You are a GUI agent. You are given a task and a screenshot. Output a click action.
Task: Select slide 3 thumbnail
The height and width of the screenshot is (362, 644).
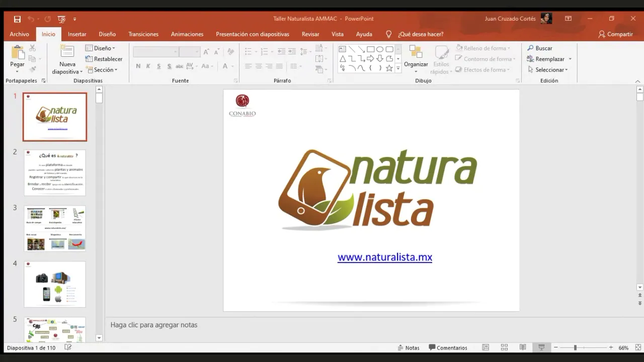(55, 228)
